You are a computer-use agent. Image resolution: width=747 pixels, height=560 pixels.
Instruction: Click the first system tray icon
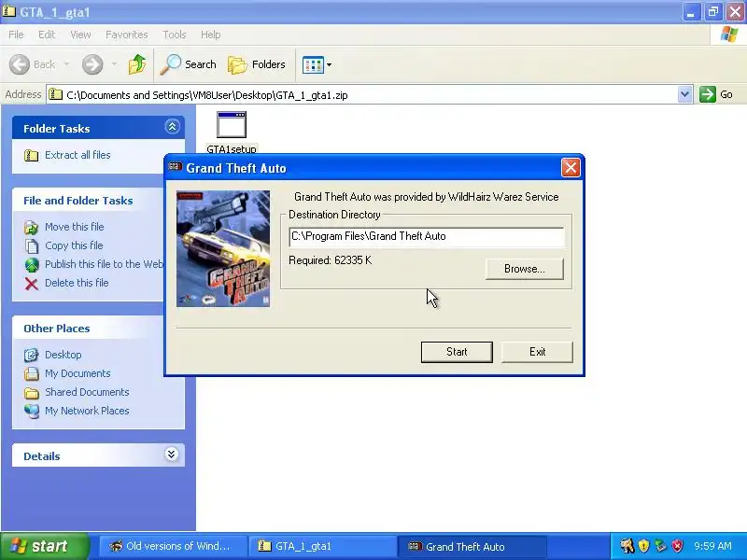(627, 546)
